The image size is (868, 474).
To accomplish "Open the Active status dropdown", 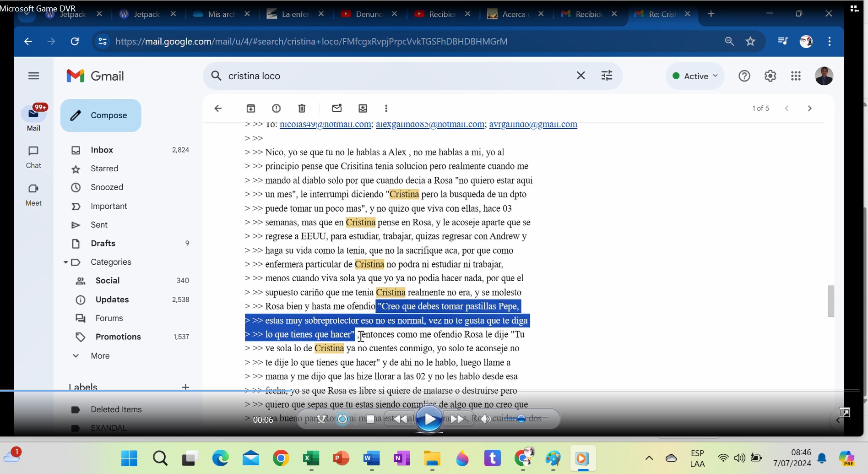I will (x=695, y=76).
